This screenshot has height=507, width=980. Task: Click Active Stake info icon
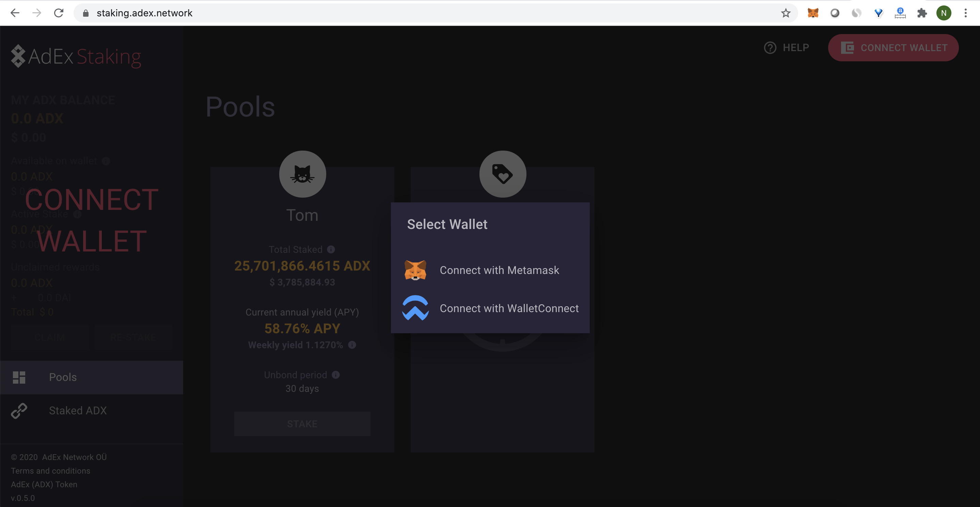coord(77,214)
